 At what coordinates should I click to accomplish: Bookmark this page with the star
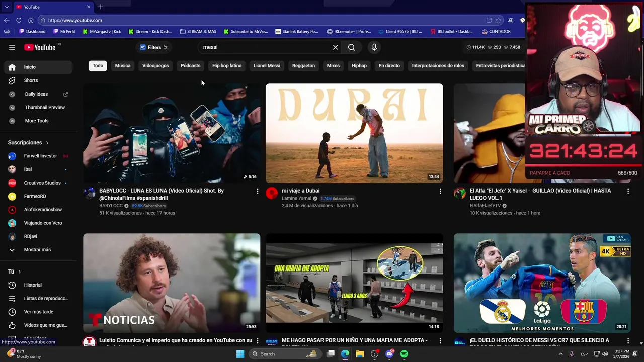499,20
